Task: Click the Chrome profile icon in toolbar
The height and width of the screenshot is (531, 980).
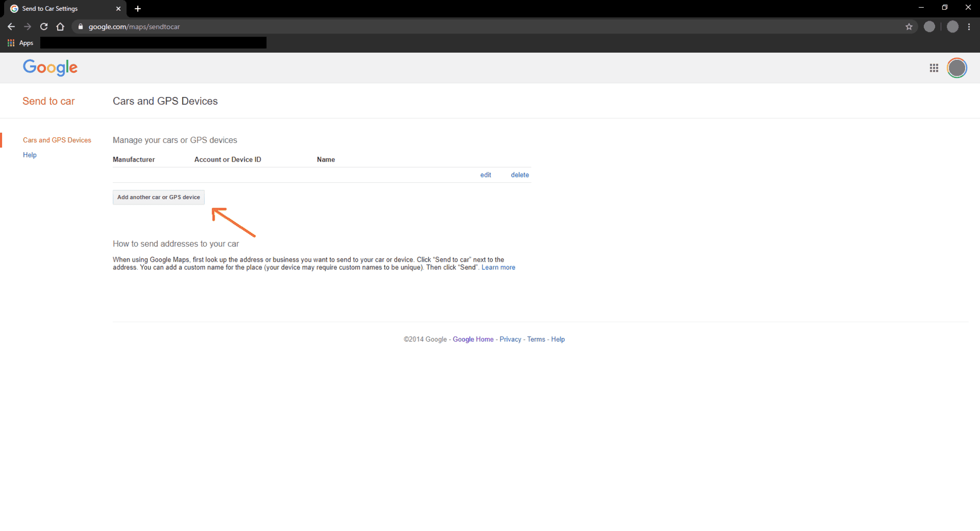Action: 952,27
